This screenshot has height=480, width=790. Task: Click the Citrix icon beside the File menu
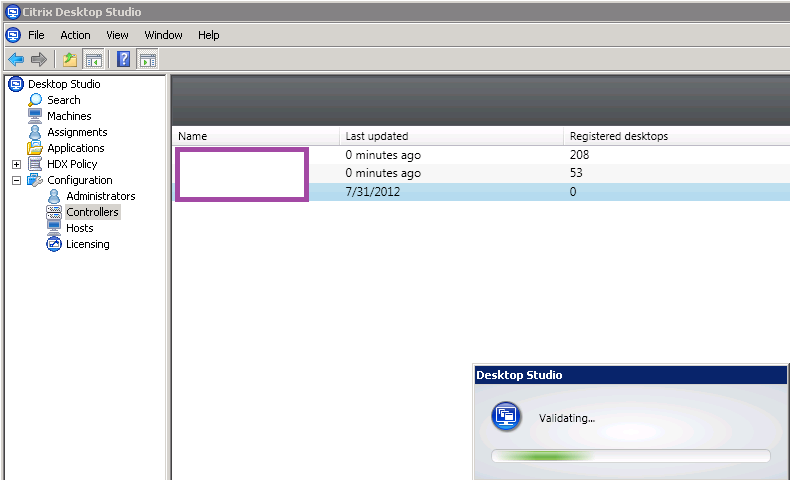click(13, 35)
